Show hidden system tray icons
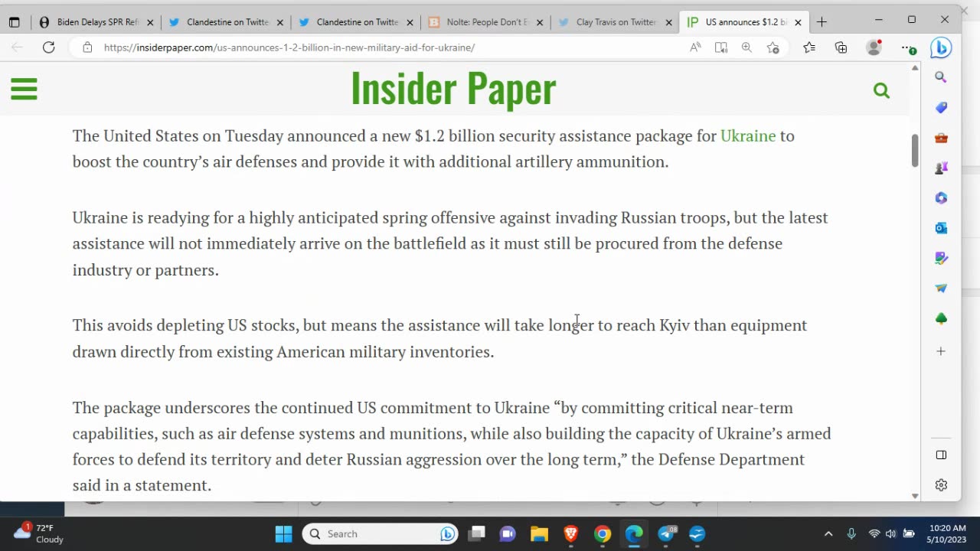Viewport: 980px width, 551px height. (x=828, y=533)
